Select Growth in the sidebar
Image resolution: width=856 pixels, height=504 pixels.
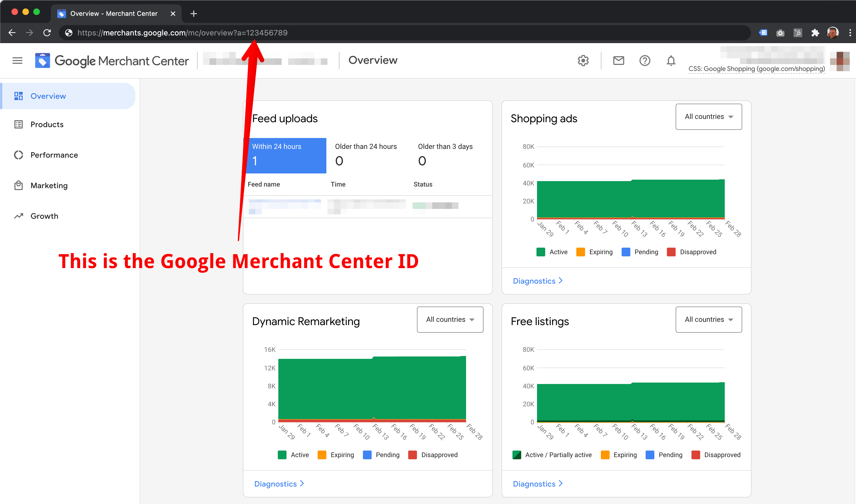(44, 216)
